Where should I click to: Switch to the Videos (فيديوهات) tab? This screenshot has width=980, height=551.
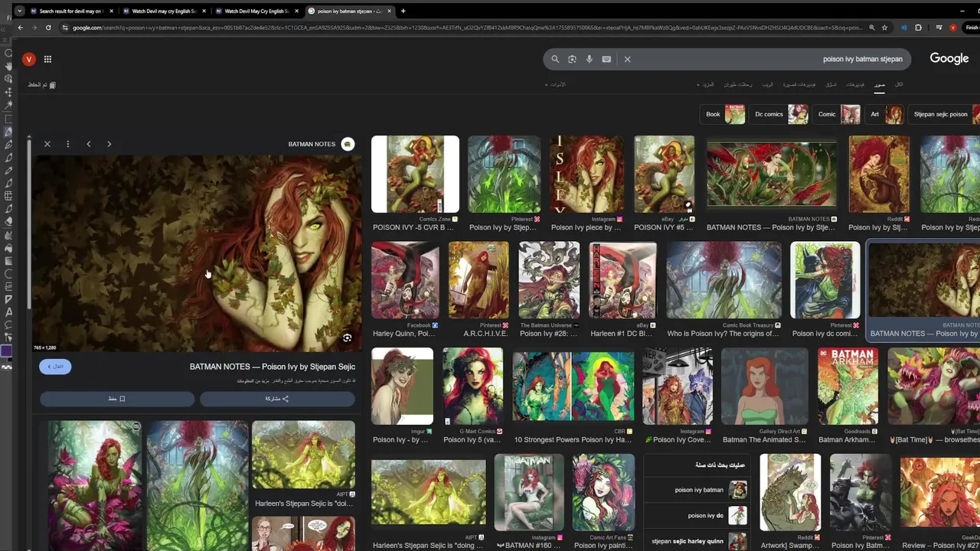click(x=856, y=85)
